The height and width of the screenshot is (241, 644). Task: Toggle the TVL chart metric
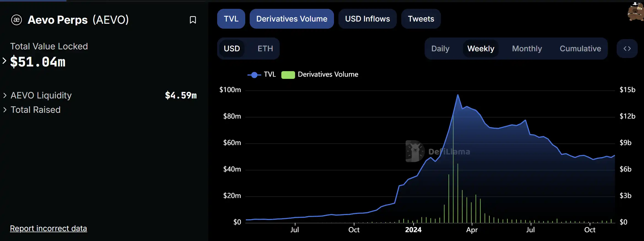click(x=231, y=19)
